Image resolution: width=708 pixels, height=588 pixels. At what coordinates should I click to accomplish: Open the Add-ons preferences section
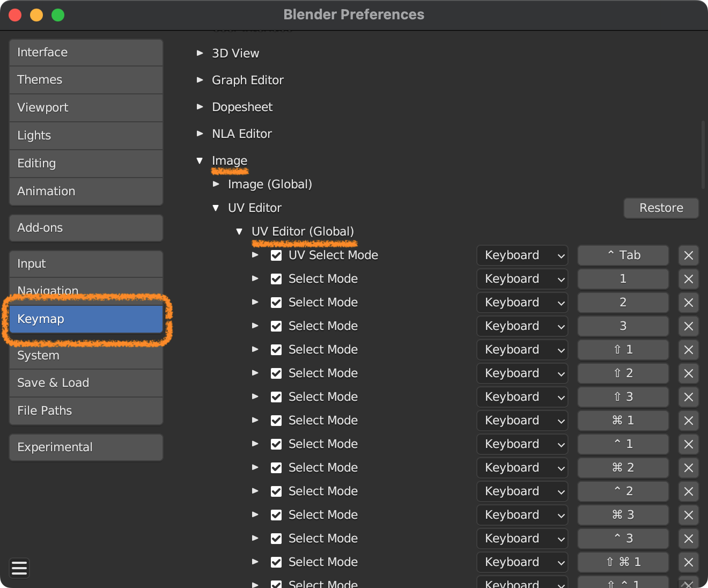click(86, 228)
